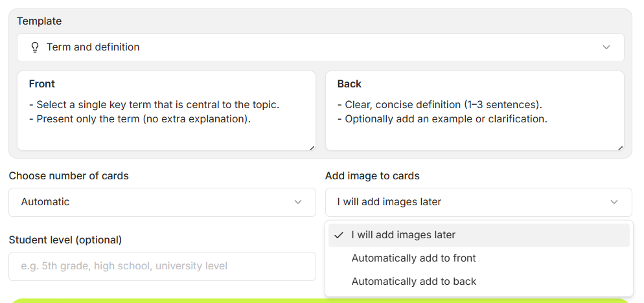The image size is (644, 303).
Task: Click the chevron of Add image dropdown
Action: coord(614,202)
